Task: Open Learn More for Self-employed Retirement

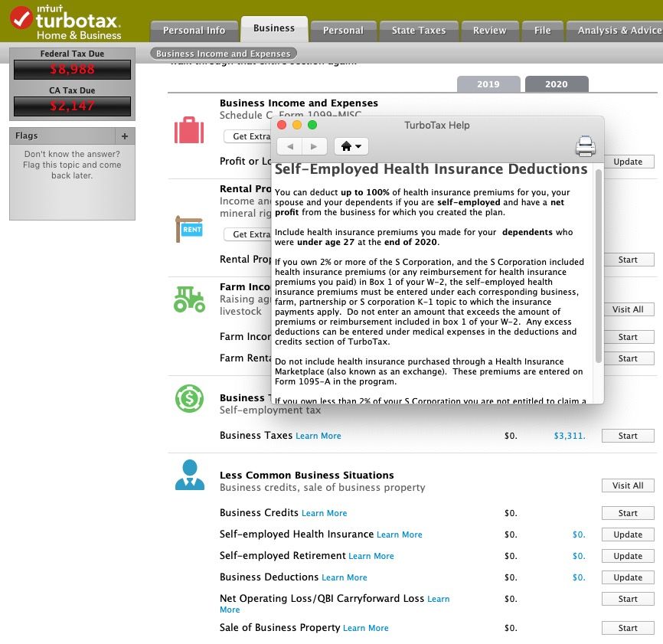Action: click(x=371, y=556)
